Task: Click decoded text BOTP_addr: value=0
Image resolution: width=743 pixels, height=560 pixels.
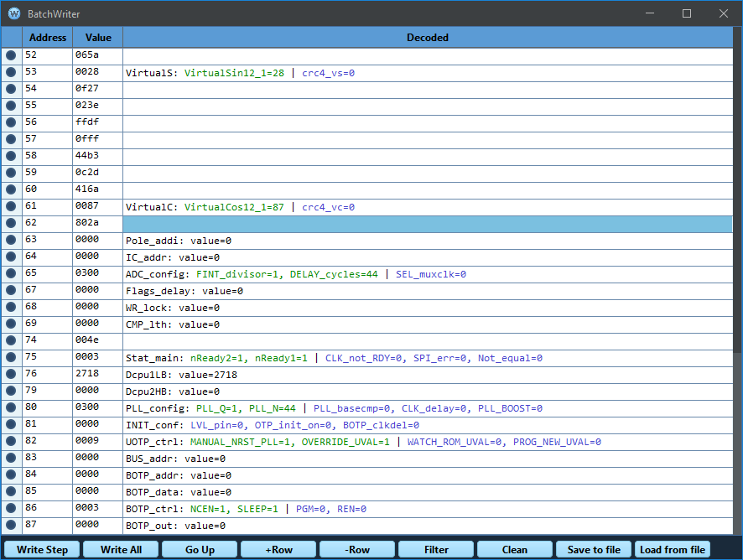Action: 178,475
